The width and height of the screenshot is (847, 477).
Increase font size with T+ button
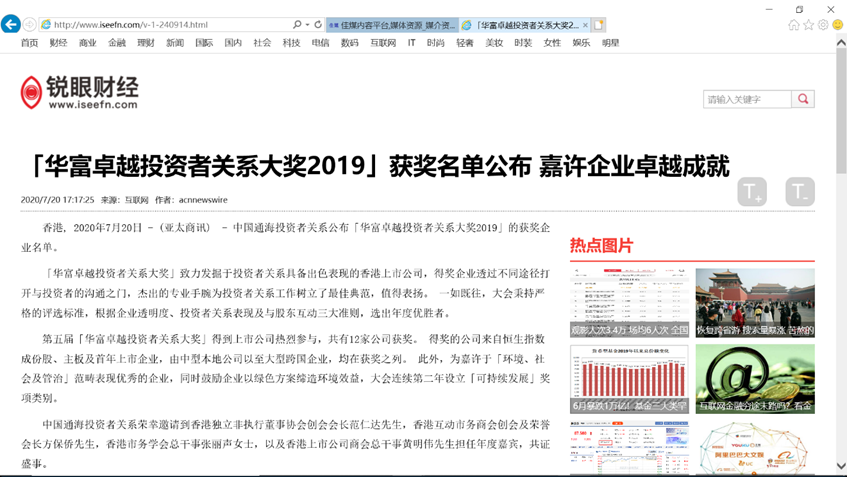pos(752,192)
